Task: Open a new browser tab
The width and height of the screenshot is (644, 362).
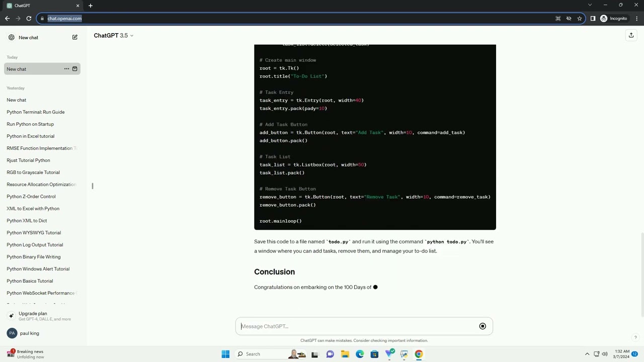Action: 91,6
